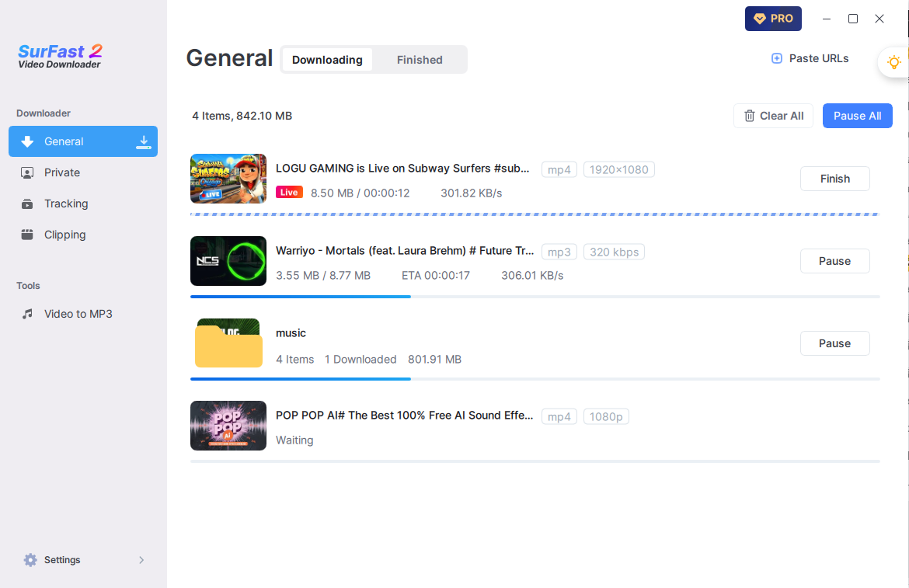Click the '3.55 MB / 8.77 MB' progress text

(x=323, y=276)
